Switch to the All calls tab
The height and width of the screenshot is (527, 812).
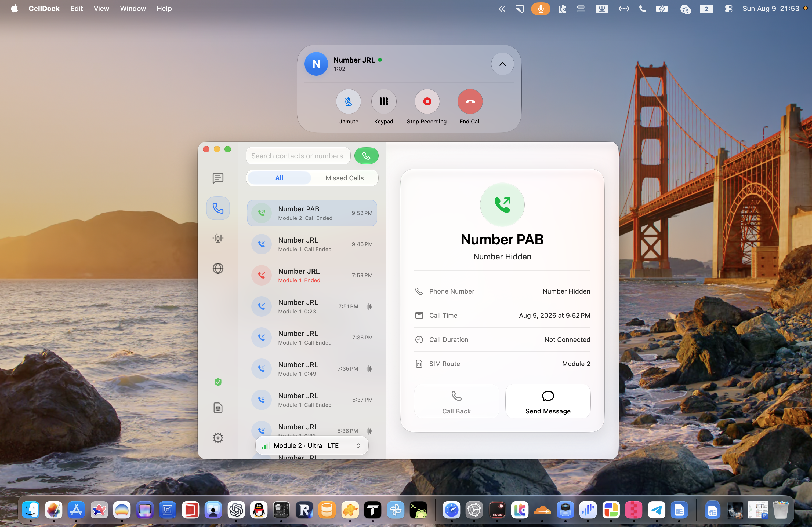pyautogui.click(x=279, y=178)
